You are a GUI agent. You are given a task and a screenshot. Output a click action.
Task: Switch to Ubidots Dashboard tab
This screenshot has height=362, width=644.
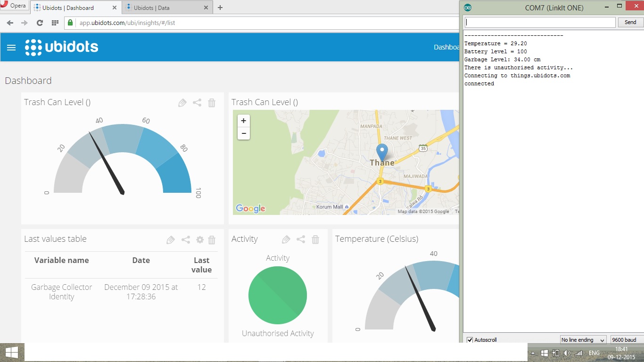pos(75,8)
